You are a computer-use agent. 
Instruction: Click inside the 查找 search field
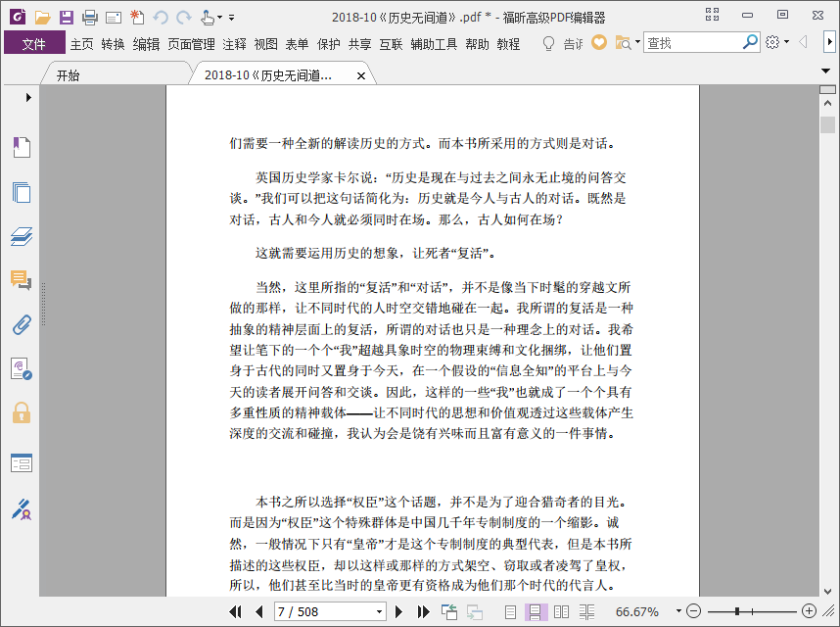click(x=691, y=42)
